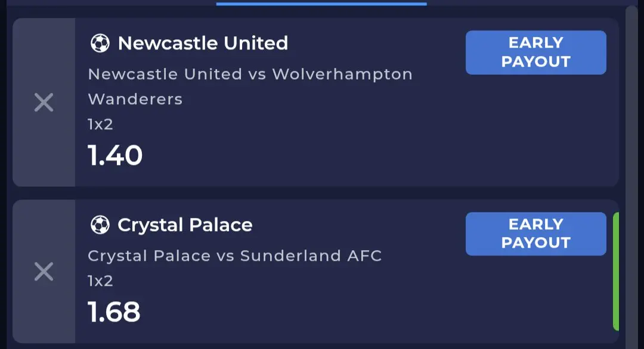This screenshot has width=644, height=349.
Task: Remove the Newcastle United selection
Action: [x=44, y=102]
